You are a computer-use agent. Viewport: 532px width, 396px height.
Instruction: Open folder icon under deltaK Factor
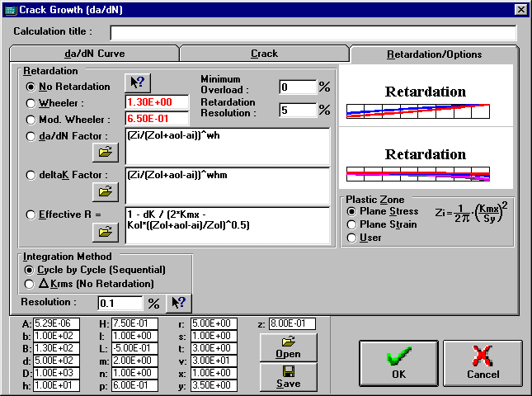[x=105, y=191]
